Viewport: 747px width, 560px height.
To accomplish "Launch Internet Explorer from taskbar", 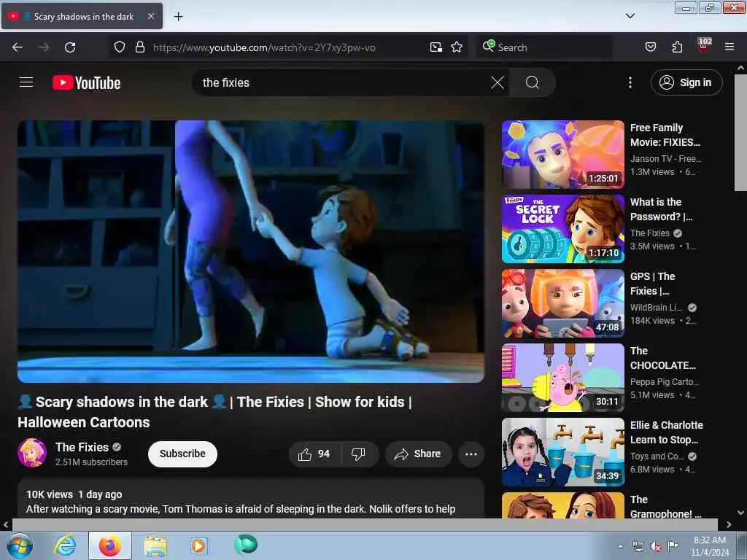I will [x=65, y=545].
